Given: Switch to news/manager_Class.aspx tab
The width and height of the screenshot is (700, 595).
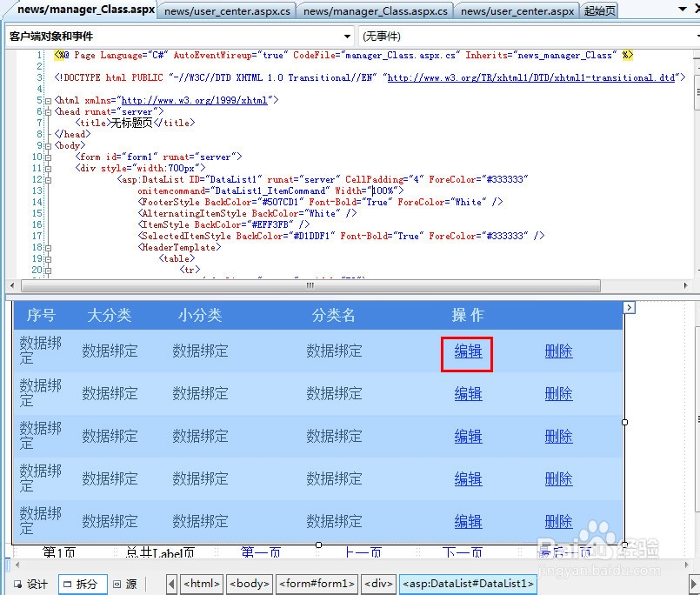Looking at the screenshot, I should pos(86,10).
